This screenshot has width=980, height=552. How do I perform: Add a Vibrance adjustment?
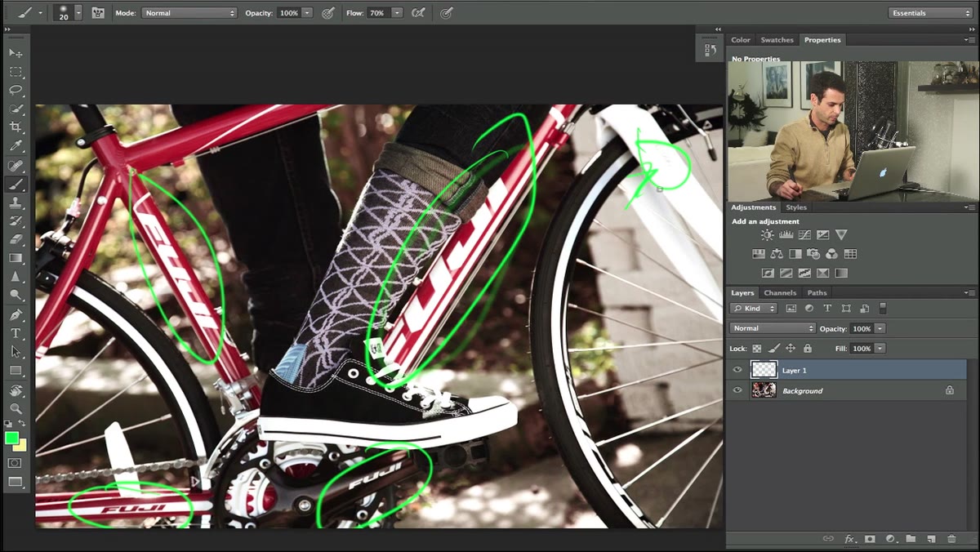(841, 235)
